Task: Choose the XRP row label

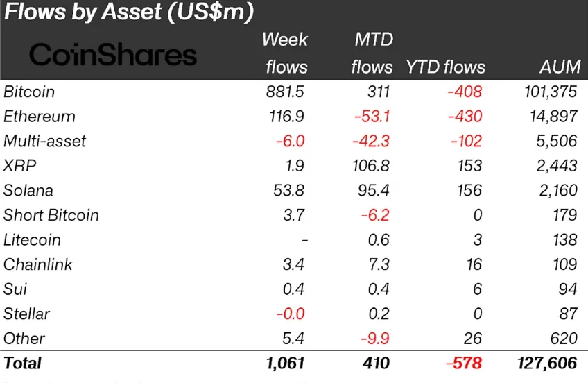Action: pos(19,166)
